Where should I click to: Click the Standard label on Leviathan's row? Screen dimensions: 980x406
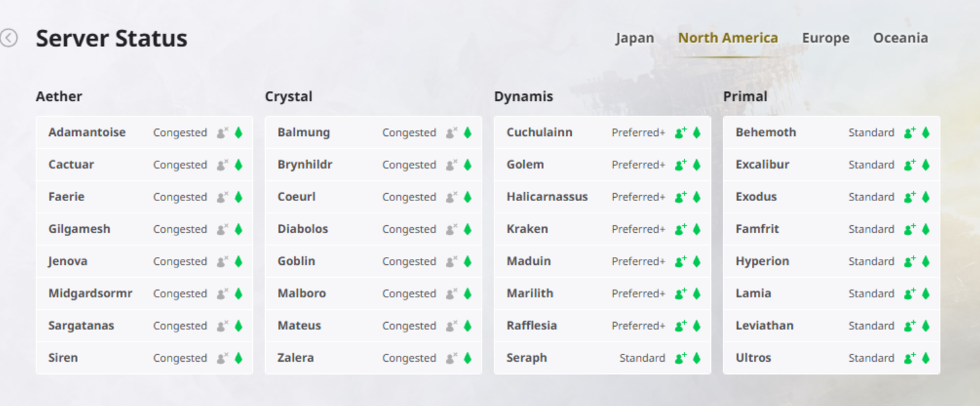(x=871, y=325)
